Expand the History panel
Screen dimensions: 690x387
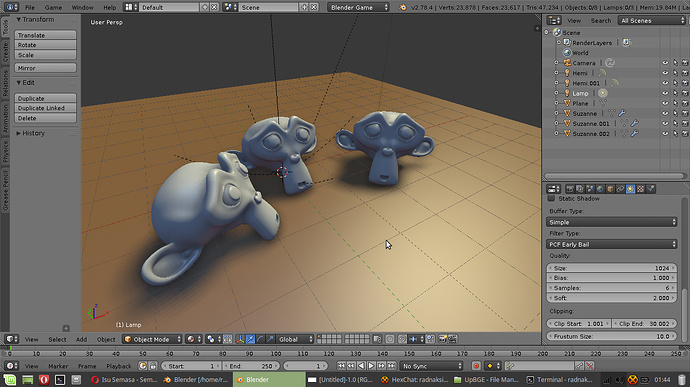[x=33, y=133]
